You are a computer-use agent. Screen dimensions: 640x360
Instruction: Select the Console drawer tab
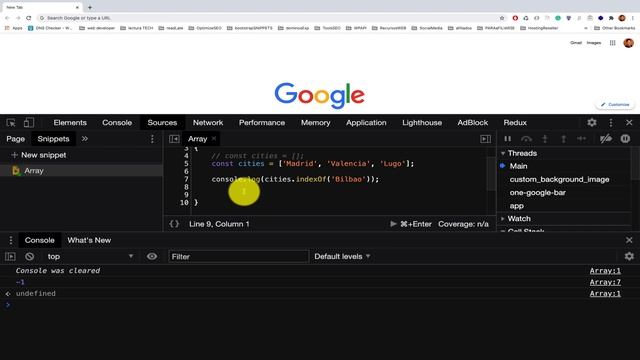40,240
